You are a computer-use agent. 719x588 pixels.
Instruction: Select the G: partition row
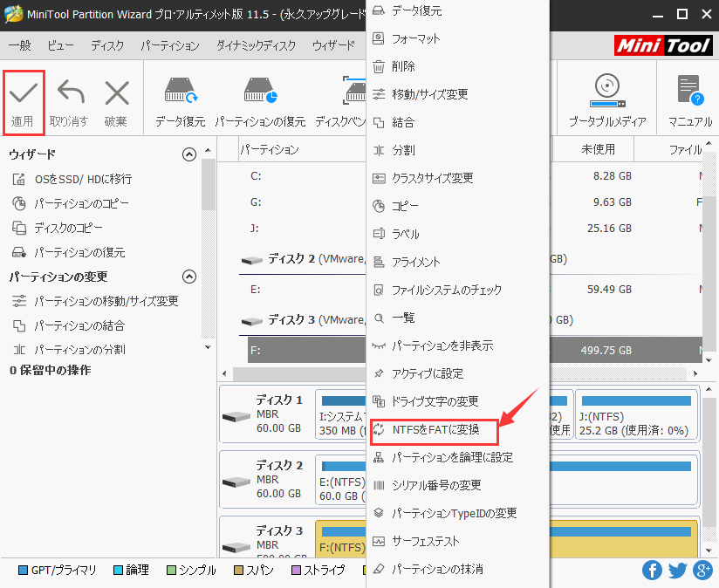459,202
